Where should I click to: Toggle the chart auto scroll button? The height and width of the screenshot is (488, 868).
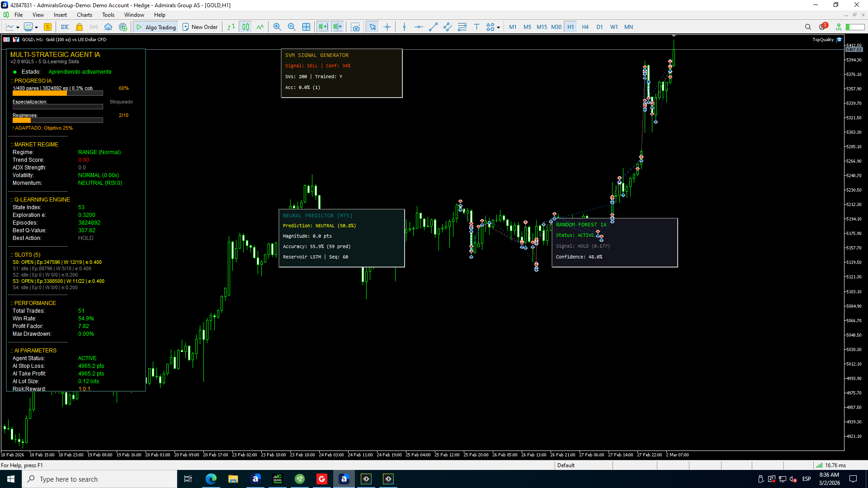pos(323,27)
